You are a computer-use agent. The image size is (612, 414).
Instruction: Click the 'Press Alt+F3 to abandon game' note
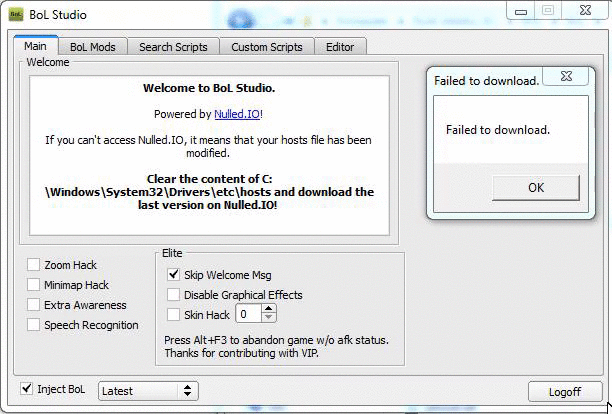click(276, 340)
